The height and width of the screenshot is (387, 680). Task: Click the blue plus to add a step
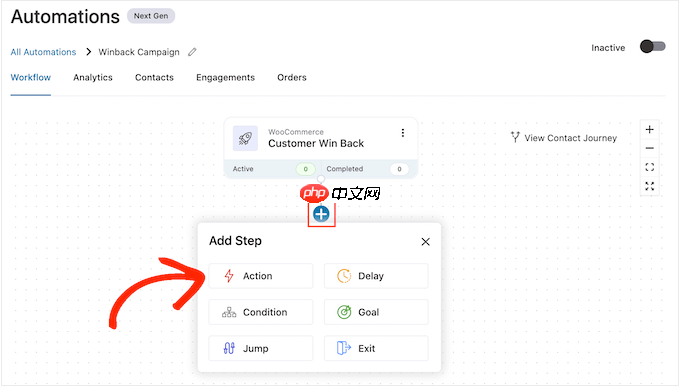[x=321, y=214]
